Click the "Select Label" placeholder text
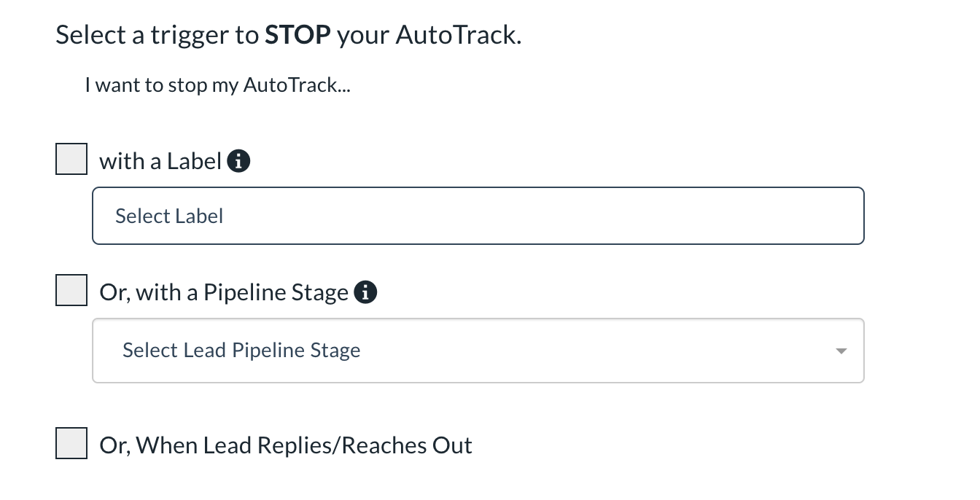Viewport: 980px width, 500px height. point(169,216)
